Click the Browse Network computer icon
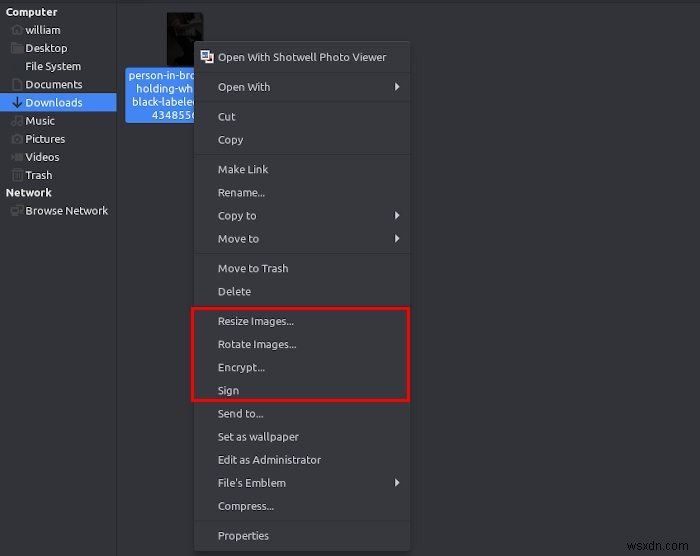700x556 pixels. click(x=17, y=211)
